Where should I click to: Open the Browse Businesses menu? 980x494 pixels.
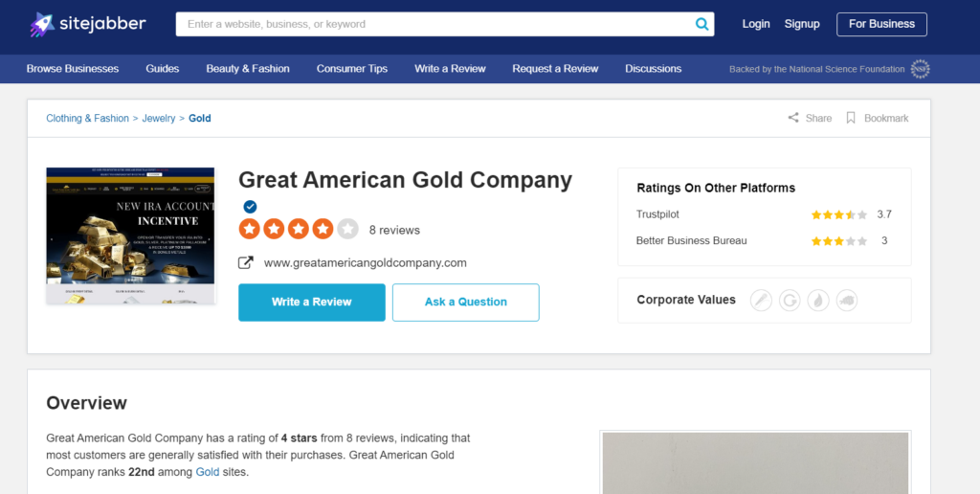click(73, 69)
